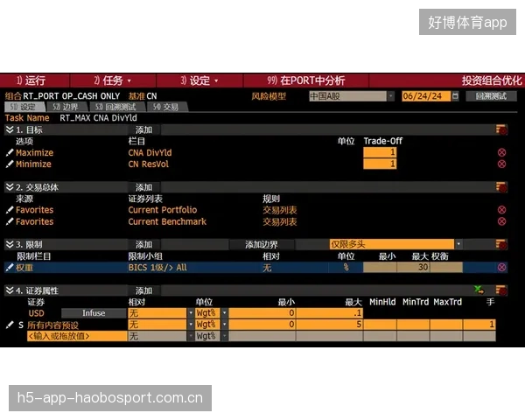Open the 仅限多头 dropdown
The image size is (525, 420).
click(x=458, y=244)
